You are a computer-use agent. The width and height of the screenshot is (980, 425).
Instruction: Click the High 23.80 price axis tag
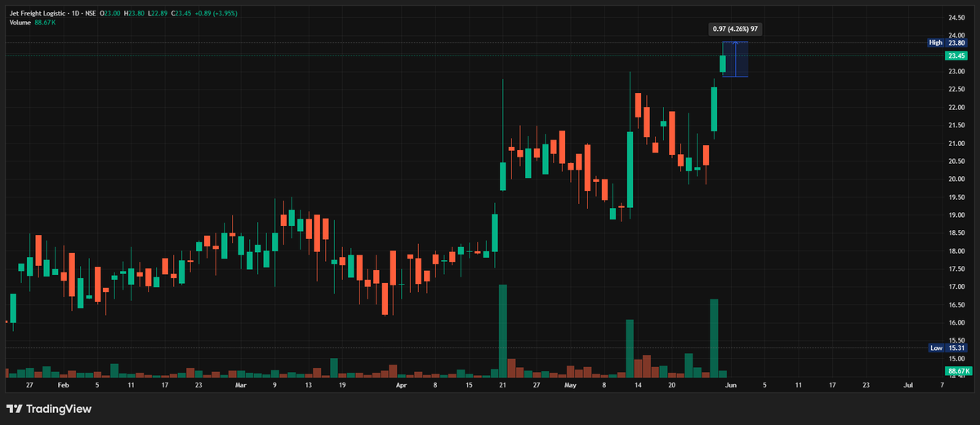coord(947,42)
